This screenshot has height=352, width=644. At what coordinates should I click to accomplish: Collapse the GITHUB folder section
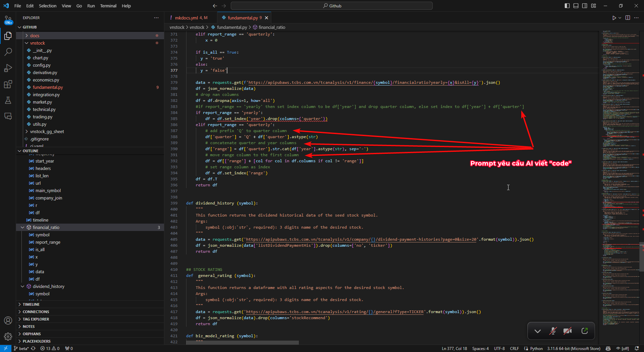click(x=90, y=27)
